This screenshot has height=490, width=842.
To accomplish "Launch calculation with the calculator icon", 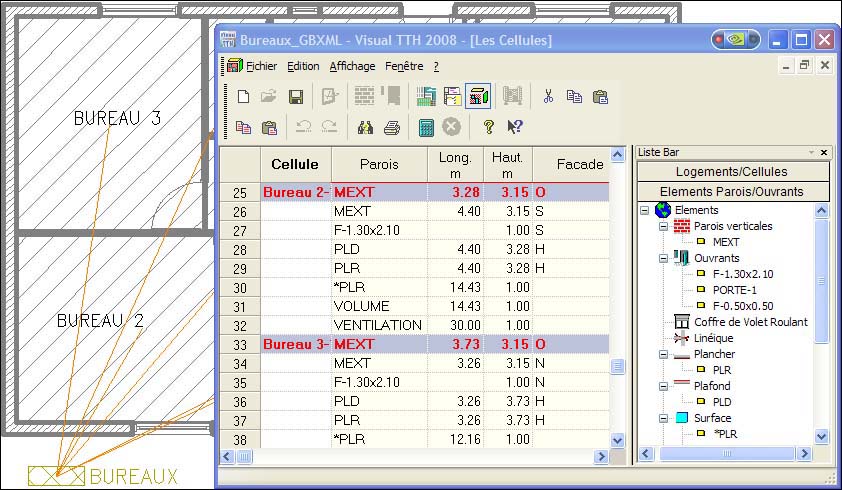I will point(426,127).
